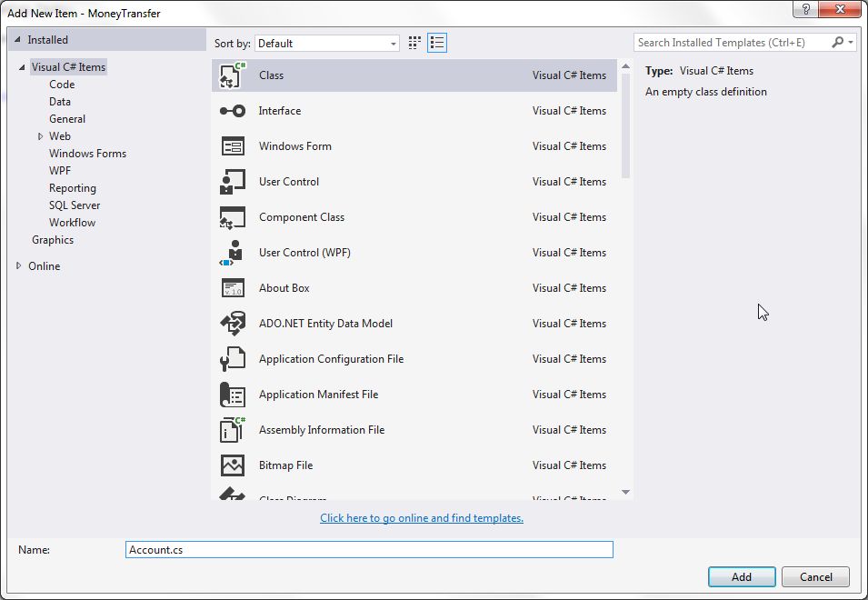868x600 pixels.
Task: Pick the User Control template icon
Action: pyautogui.click(x=233, y=182)
